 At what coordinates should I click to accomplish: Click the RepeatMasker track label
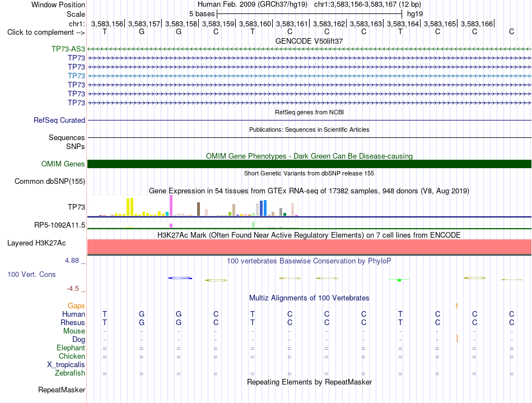tap(62, 390)
